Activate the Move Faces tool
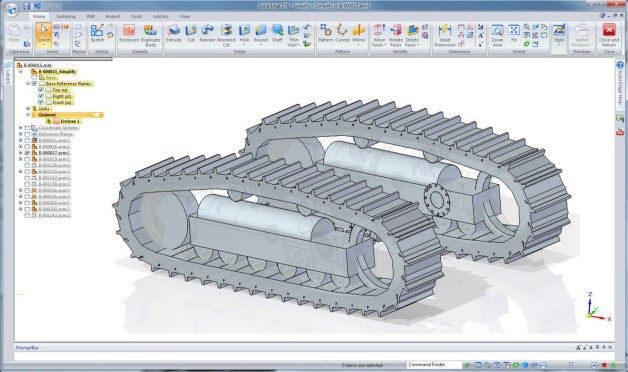 (378, 35)
